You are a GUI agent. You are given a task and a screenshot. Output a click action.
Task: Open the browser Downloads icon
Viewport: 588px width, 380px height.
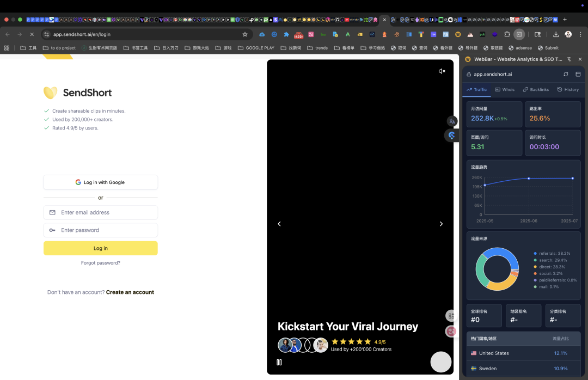click(x=556, y=34)
